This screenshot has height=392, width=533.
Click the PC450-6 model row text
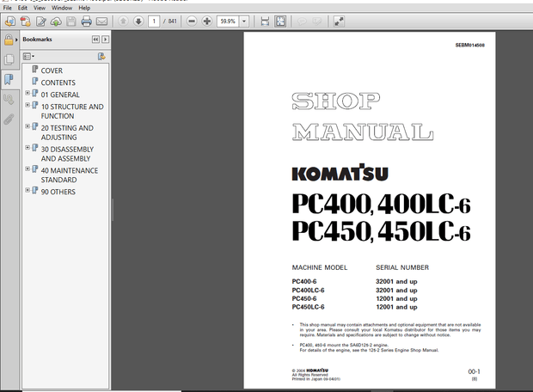[303, 298]
